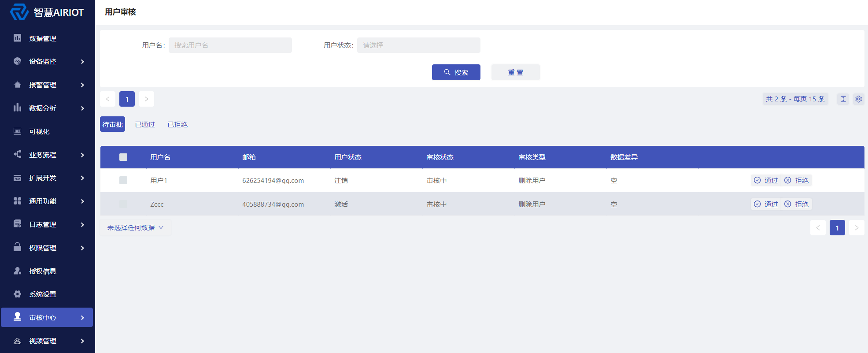Click the 审核中心 person icon

pos(17,316)
